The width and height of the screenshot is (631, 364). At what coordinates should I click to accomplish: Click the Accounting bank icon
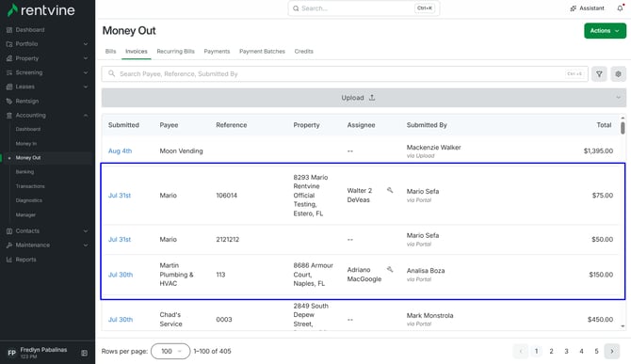9,116
